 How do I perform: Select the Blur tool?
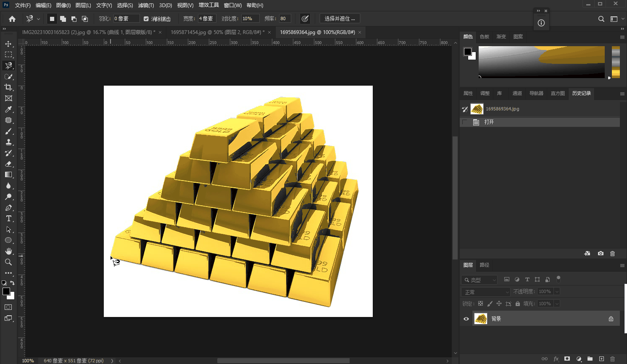[8, 186]
